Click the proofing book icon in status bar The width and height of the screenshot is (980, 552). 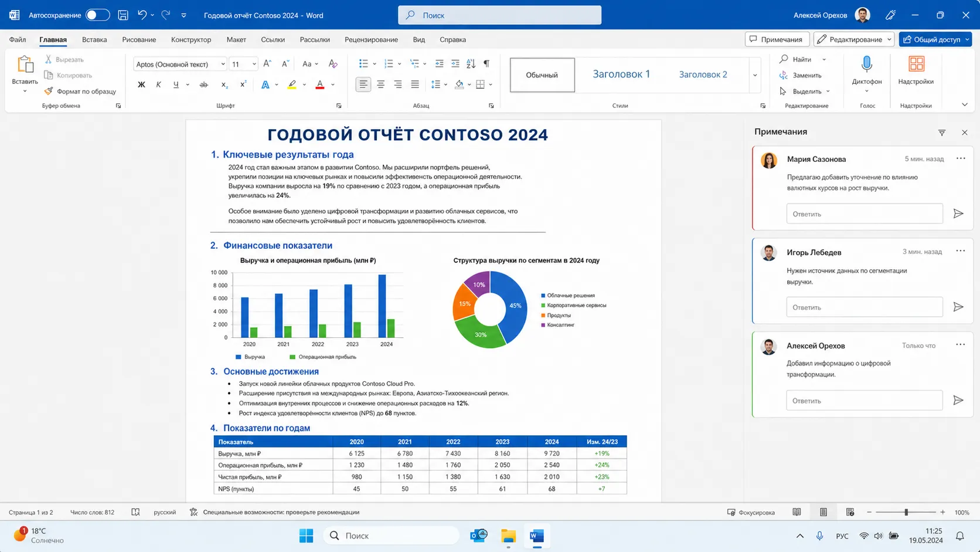(135, 512)
